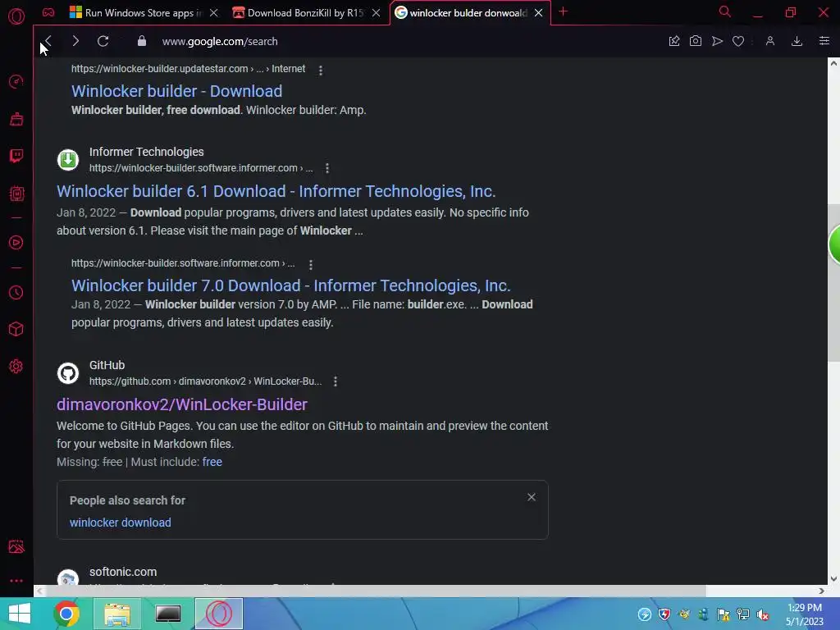This screenshot has height=630, width=840.
Task: Open options menu beside Informer Technologies URL
Action: coord(327,168)
